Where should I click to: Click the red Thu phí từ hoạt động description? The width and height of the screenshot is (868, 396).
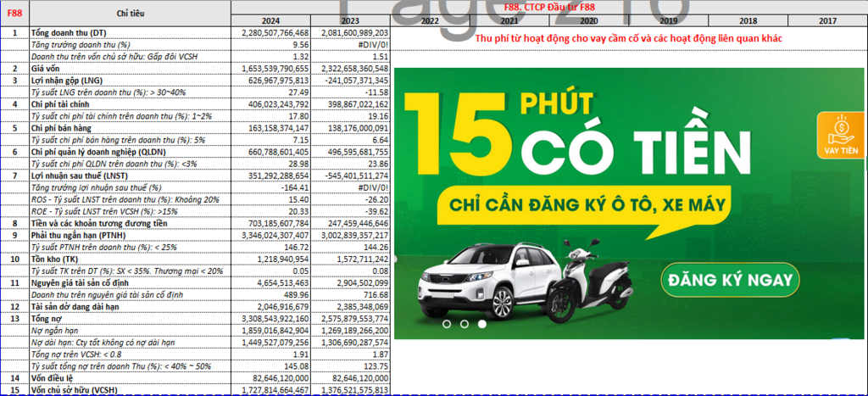point(628,38)
